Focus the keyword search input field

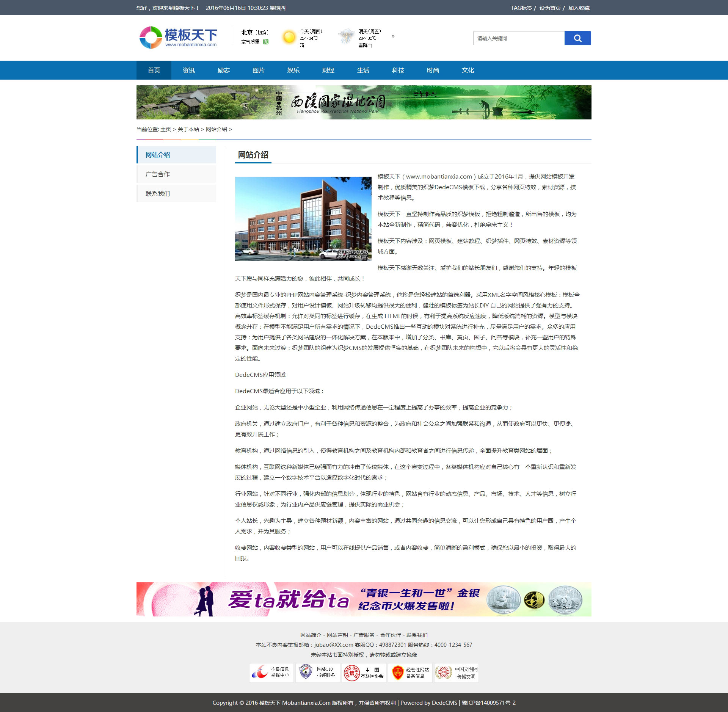tap(518, 38)
